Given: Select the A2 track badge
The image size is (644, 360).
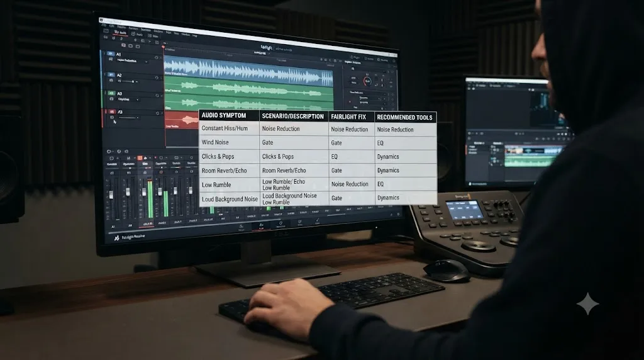Looking at the screenshot, I should 111,75.
